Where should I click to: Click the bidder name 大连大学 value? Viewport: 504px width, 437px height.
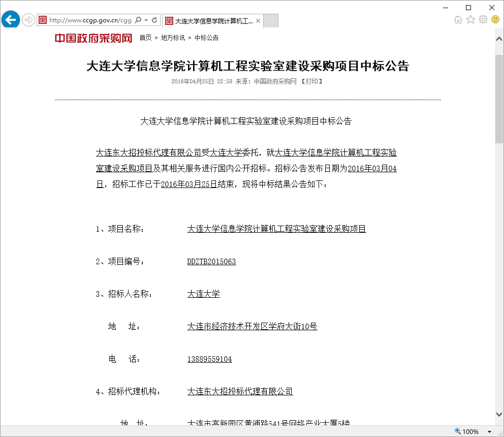[x=203, y=294]
